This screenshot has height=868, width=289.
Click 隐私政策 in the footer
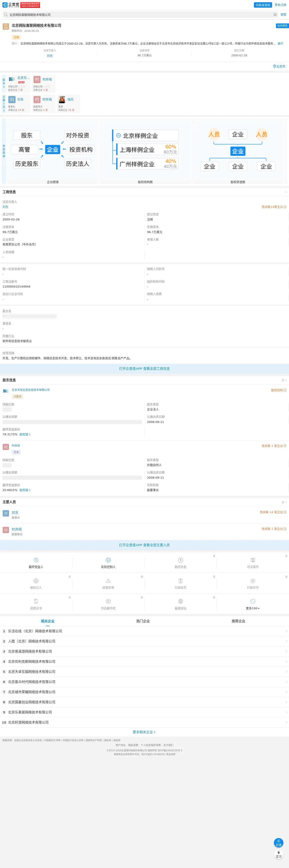coord(133,745)
